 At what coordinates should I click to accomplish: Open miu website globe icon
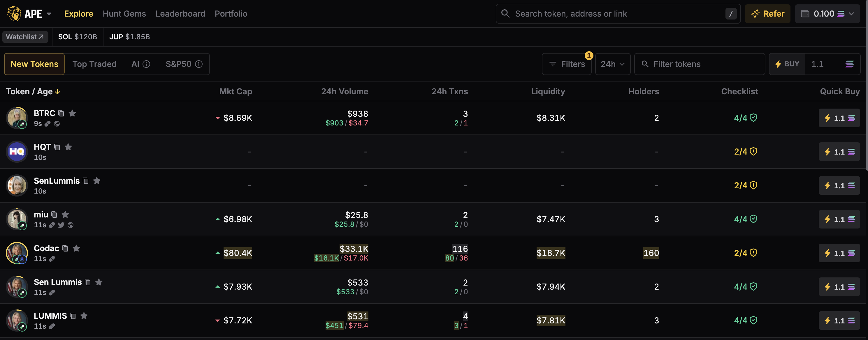[71, 225]
